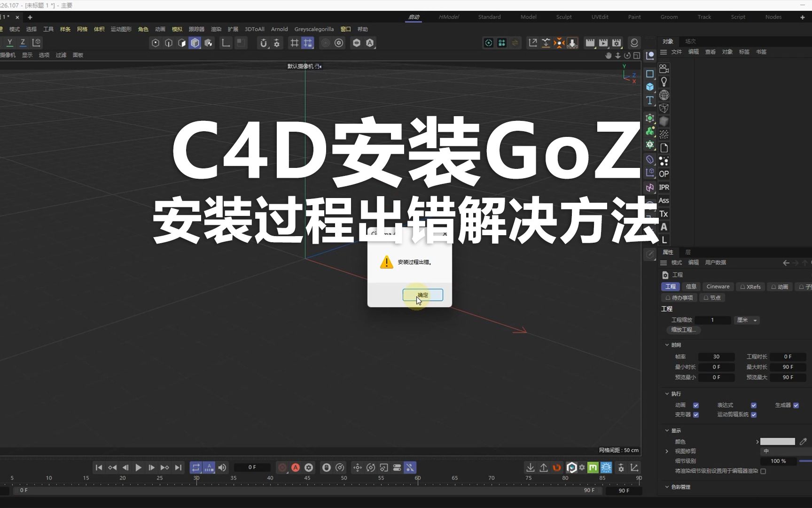Select the highlighted Model mode cube icon
Screen dimensions: 812x508
coord(195,43)
